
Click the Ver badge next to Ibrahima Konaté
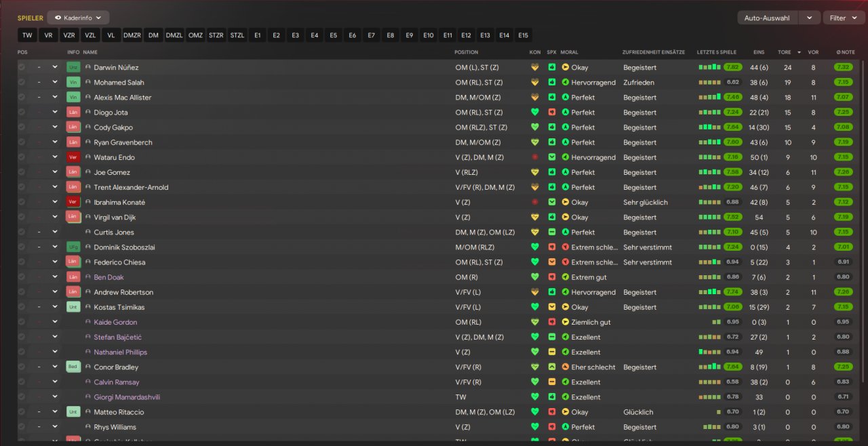point(73,202)
